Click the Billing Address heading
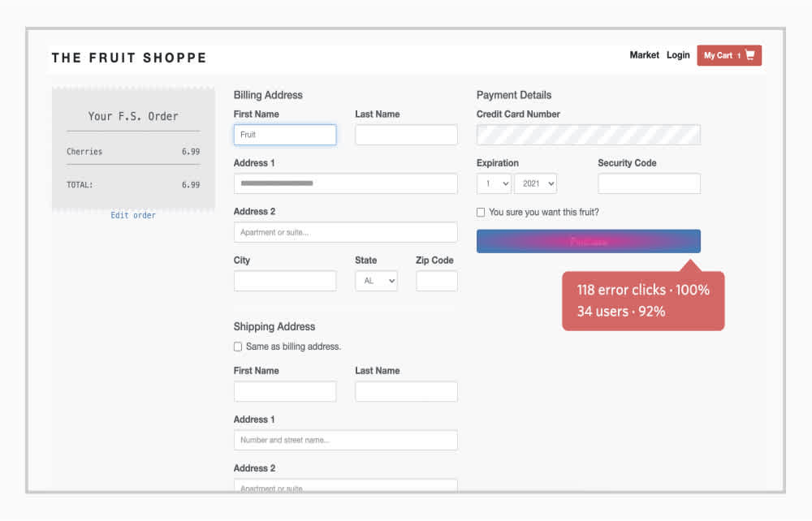Image resolution: width=812 pixels, height=521 pixels. 268,95
